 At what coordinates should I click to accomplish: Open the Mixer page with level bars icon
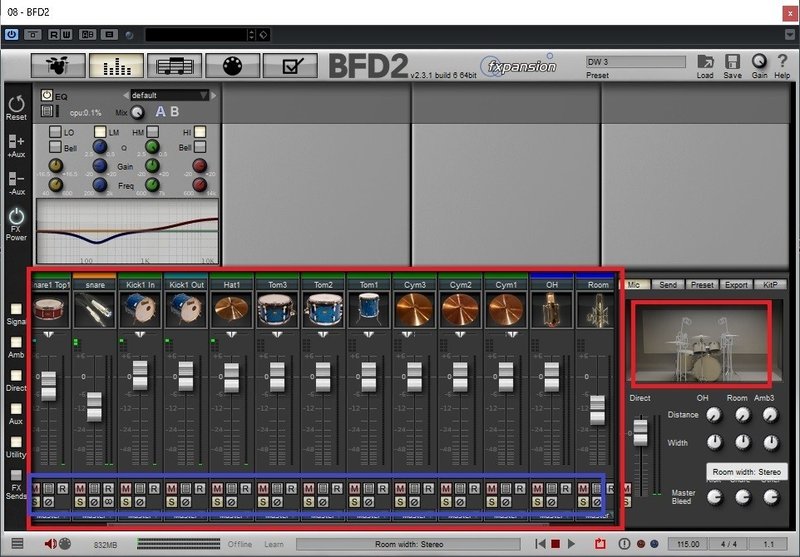click(116, 65)
